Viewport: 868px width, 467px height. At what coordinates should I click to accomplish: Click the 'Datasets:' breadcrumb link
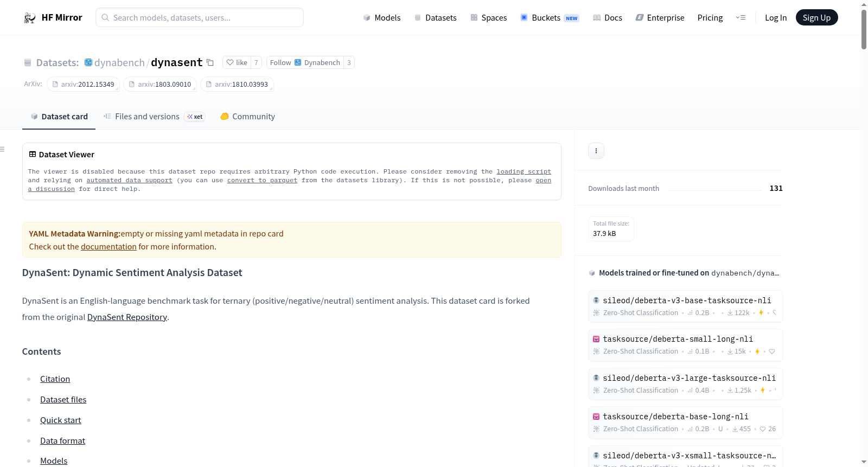[58, 63]
